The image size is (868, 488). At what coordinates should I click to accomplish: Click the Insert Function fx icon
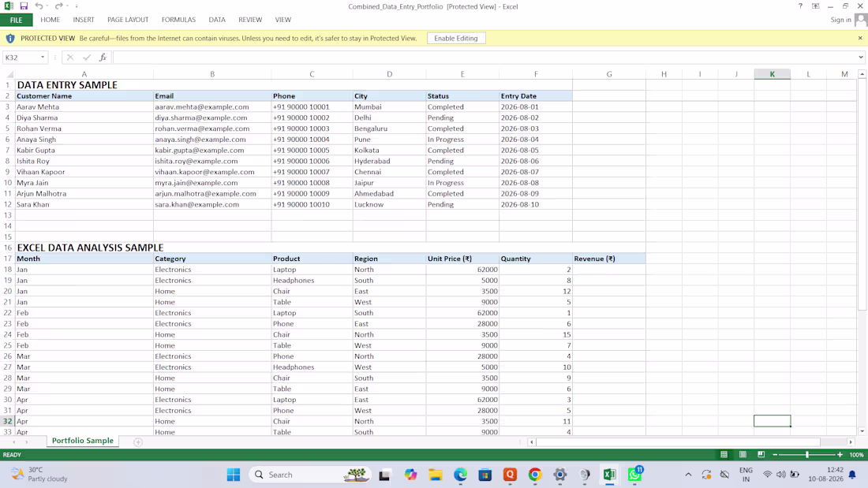(x=103, y=57)
